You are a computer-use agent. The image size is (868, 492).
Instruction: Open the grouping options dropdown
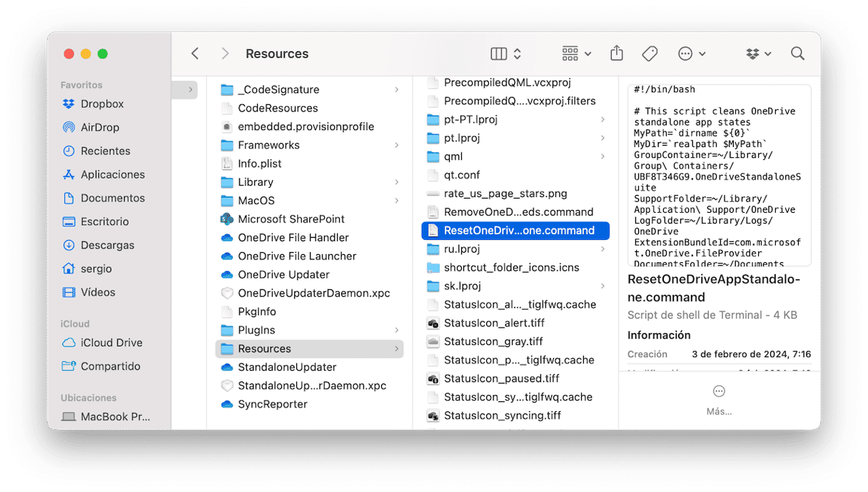tap(577, 54)
